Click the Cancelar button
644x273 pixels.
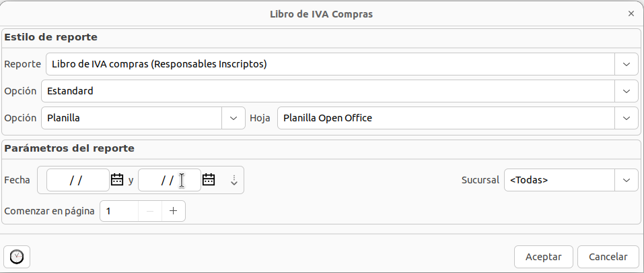[x=608, y=257]
